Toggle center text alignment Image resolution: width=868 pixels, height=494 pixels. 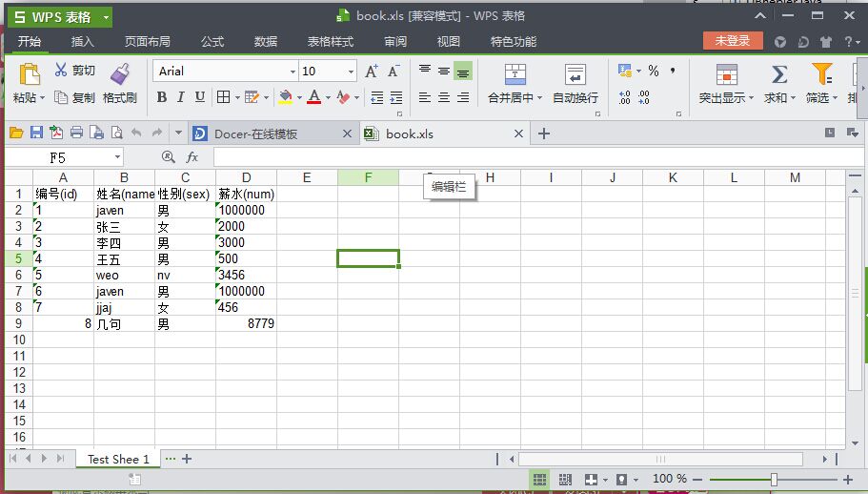(444, 98)
